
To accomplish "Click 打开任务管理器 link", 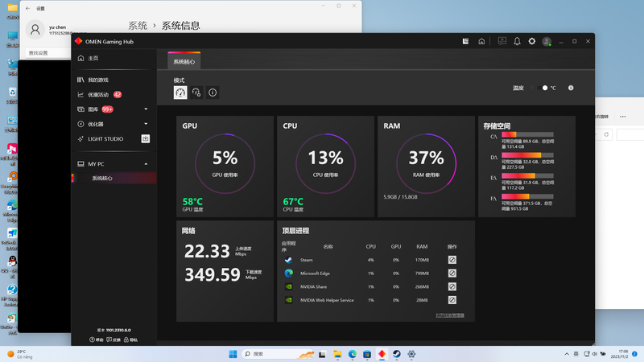I will (450, 315).
